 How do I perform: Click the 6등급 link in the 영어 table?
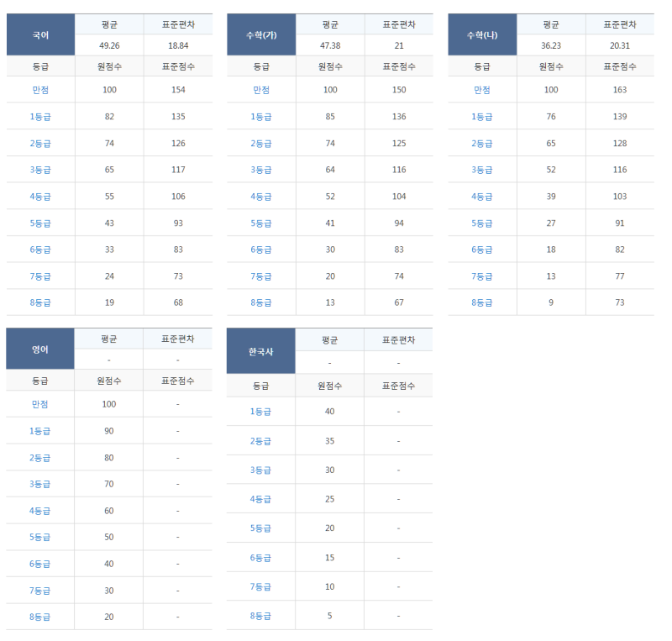pos(39,564)
